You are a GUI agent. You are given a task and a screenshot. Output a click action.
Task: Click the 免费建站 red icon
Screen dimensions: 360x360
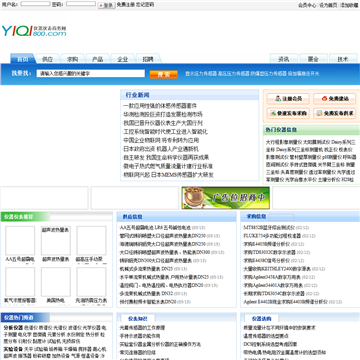pos(325,99)
